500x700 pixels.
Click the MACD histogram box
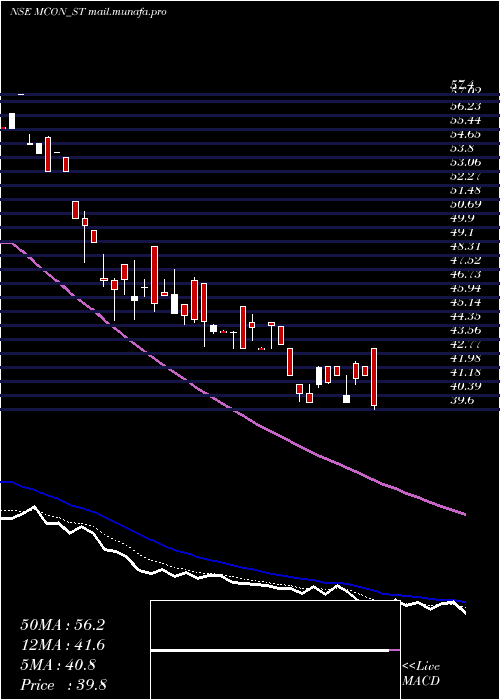[x=275, y=650]
